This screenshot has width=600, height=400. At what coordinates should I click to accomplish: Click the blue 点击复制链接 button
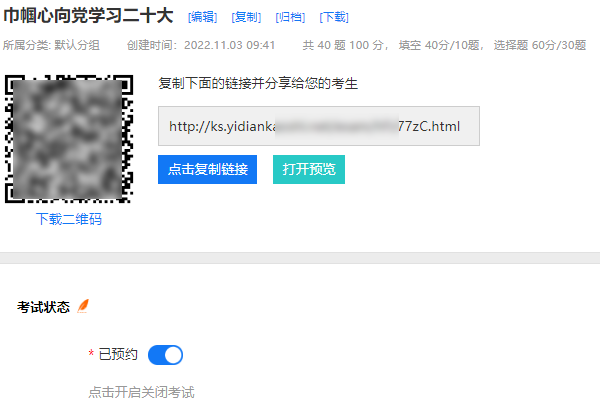(207, 170)
